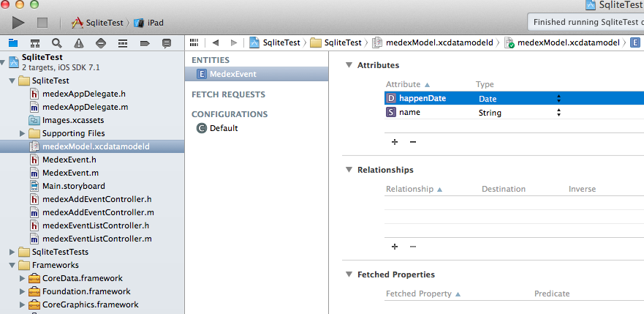Click the entity E icon in jump bar
This screenshot has width=644, height=314.
pos(635,42)
